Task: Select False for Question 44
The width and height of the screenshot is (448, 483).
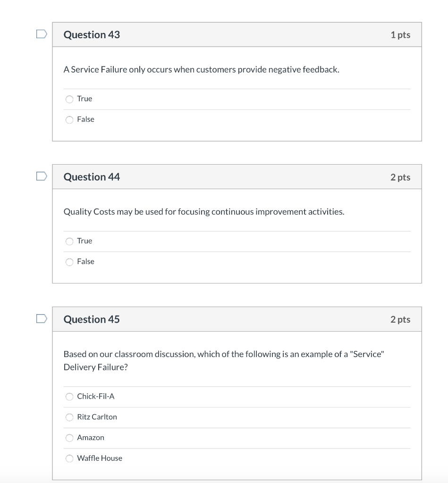Action: click(x=69, y=262)
